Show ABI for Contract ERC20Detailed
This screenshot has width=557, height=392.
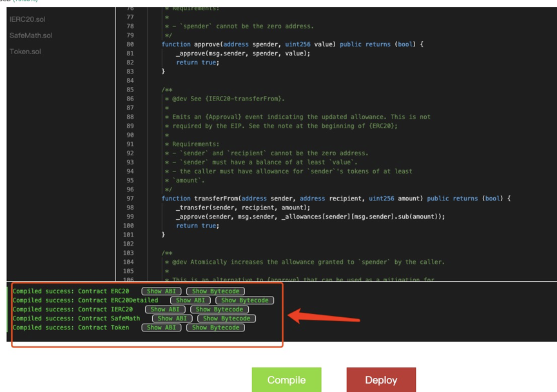[x=190, y=300]
